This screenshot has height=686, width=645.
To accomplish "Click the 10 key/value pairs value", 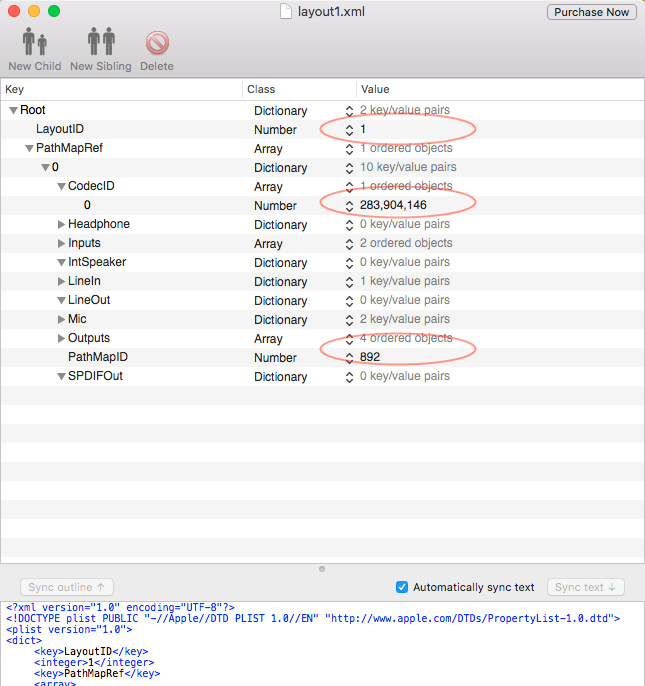I will coord(408,167).
